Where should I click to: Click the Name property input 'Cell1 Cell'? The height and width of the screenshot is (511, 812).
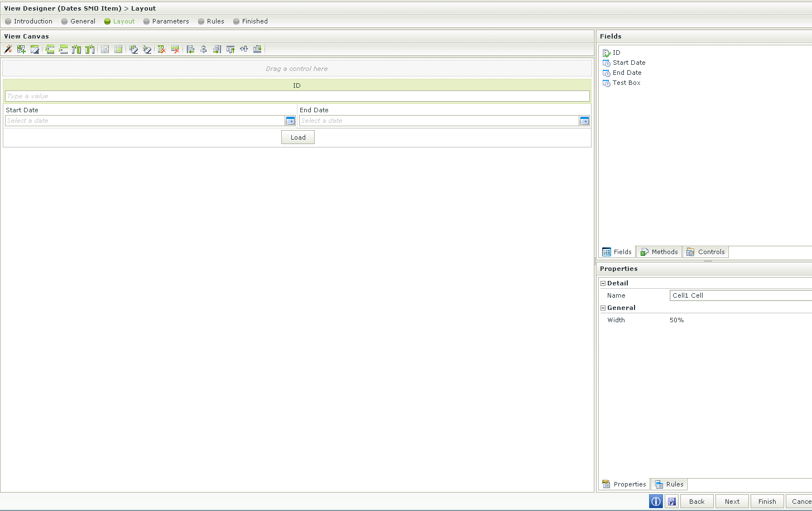tap(741, 295)
